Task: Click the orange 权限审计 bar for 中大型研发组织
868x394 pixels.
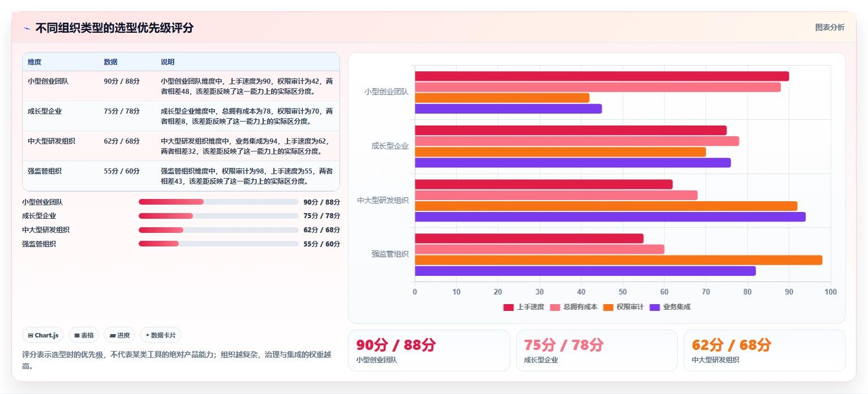Action: (x=606, y=206)
